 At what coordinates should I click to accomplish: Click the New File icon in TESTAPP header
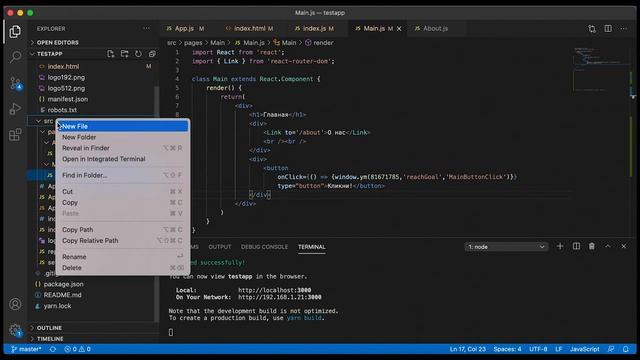(x=111, y=54)
